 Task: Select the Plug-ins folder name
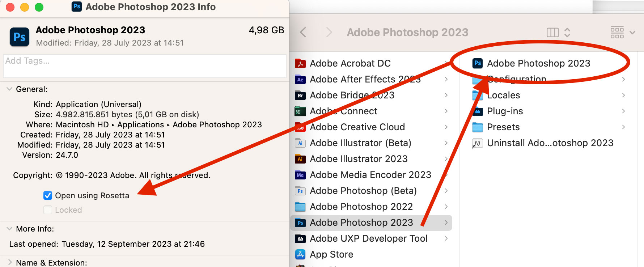505,111
